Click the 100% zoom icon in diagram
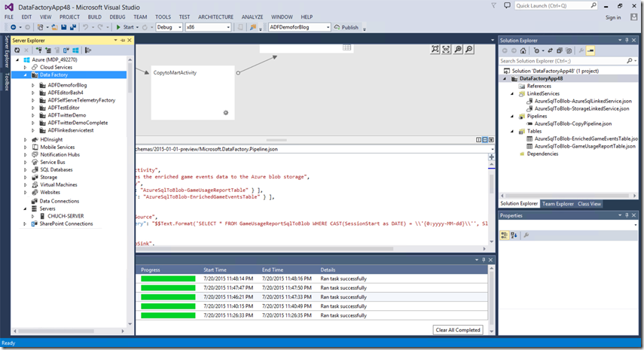 pos(446,49)
